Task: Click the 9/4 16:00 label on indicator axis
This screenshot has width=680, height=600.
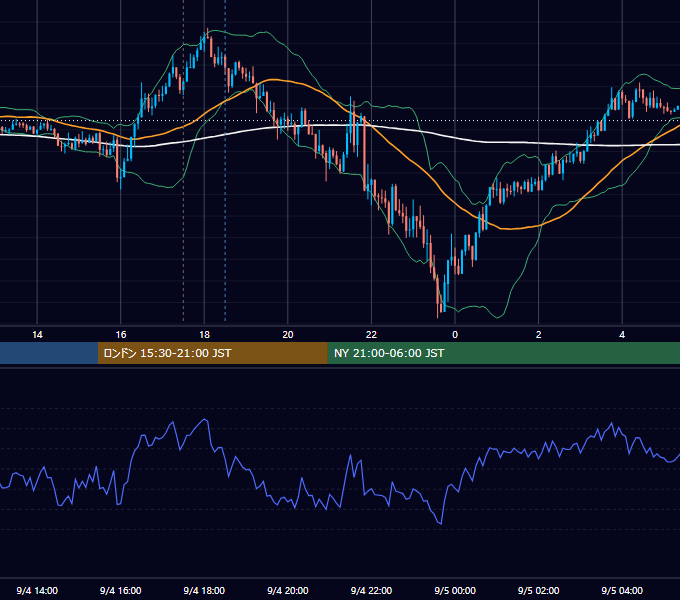Action: coord(121,591)
